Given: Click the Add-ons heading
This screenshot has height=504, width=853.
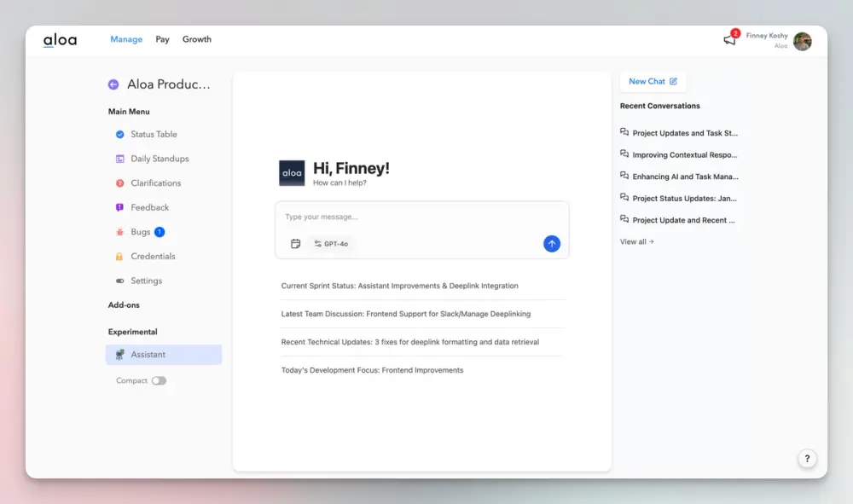Looking at the screenshot, I should 124,305.
